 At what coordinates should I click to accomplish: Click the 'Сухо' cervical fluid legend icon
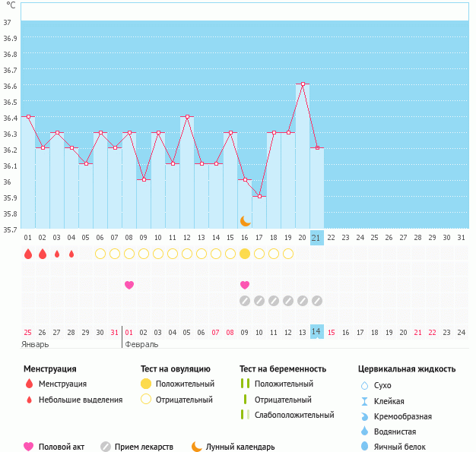(x=364, y=386)
